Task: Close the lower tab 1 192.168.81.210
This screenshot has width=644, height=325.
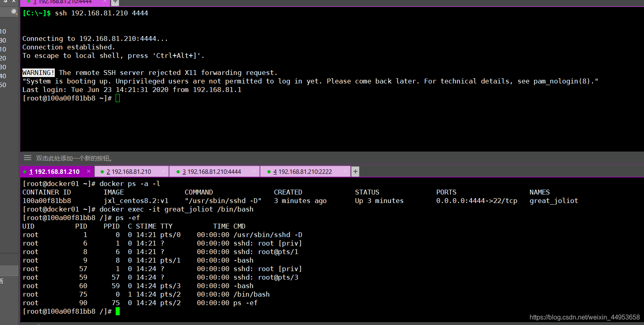Action: pyautogui.click(x=88, y=171)
